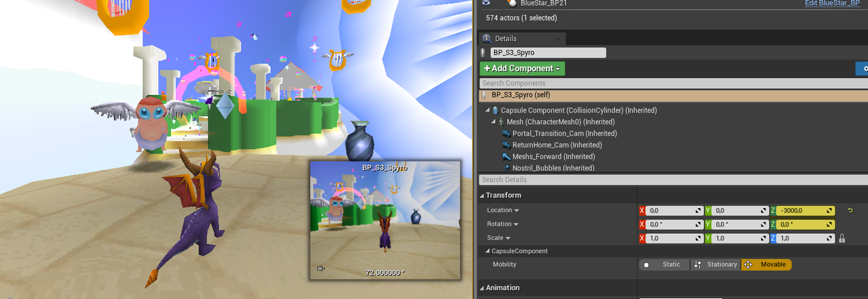
Task: Click BP_S3_Spyro camera preview thumbnail
Action: [x=384, y=220]
